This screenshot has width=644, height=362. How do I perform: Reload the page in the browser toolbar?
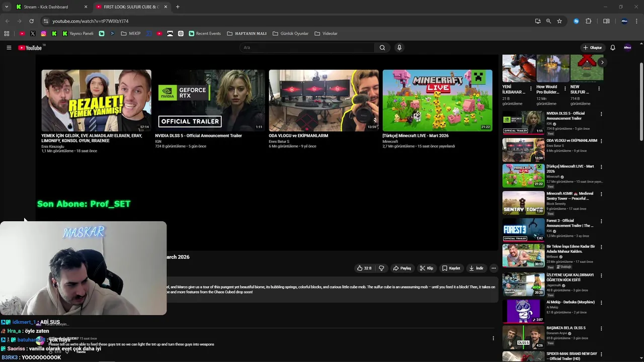click(31, 21)
